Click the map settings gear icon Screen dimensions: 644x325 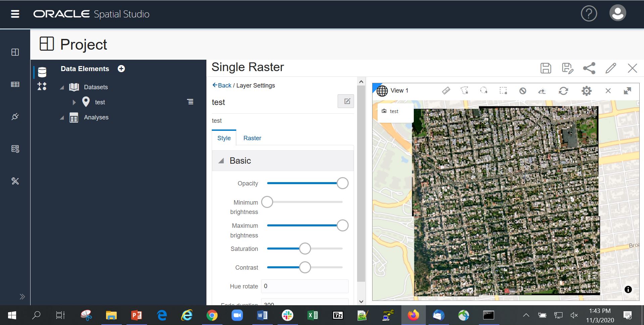[x=586, y=91]
